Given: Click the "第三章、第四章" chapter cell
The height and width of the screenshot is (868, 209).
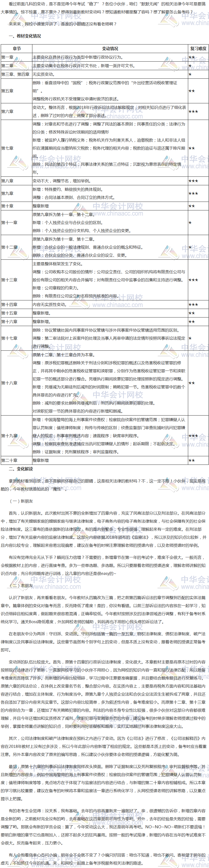Looking at the screenshot, I should pyautogui.click(x=16, y=74).
